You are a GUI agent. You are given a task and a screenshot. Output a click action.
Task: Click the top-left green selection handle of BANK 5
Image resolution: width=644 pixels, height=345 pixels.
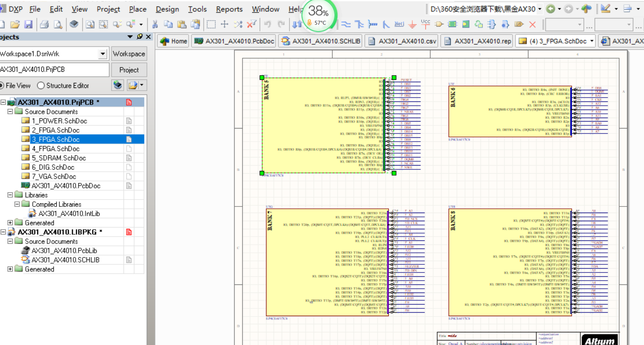click(262, 78)
